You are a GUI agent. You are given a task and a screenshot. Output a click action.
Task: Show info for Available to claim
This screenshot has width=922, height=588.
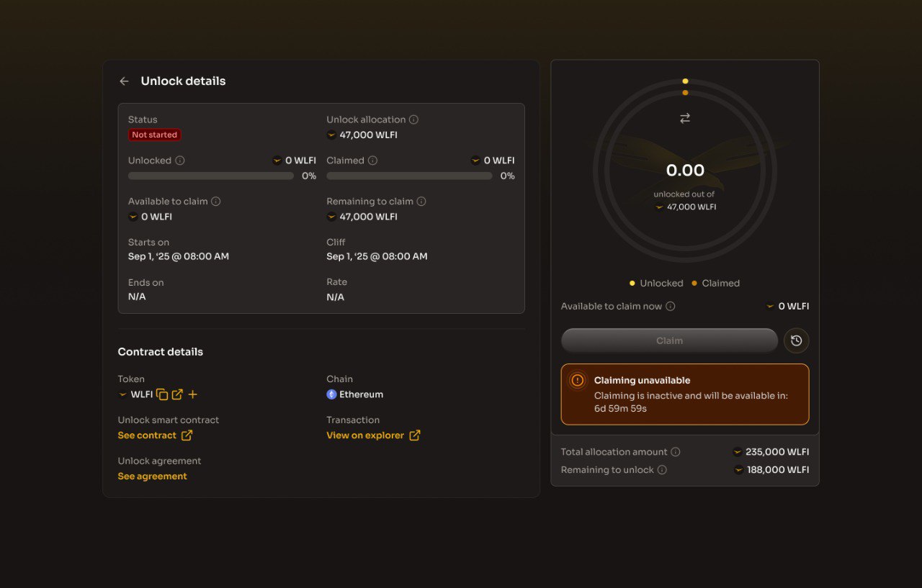pos(215,202)
